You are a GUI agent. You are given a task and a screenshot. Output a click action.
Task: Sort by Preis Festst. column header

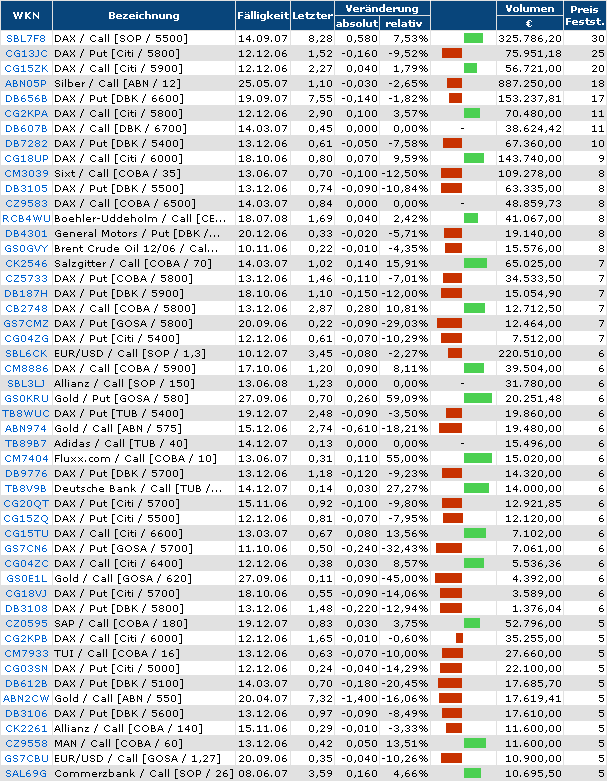585,15
